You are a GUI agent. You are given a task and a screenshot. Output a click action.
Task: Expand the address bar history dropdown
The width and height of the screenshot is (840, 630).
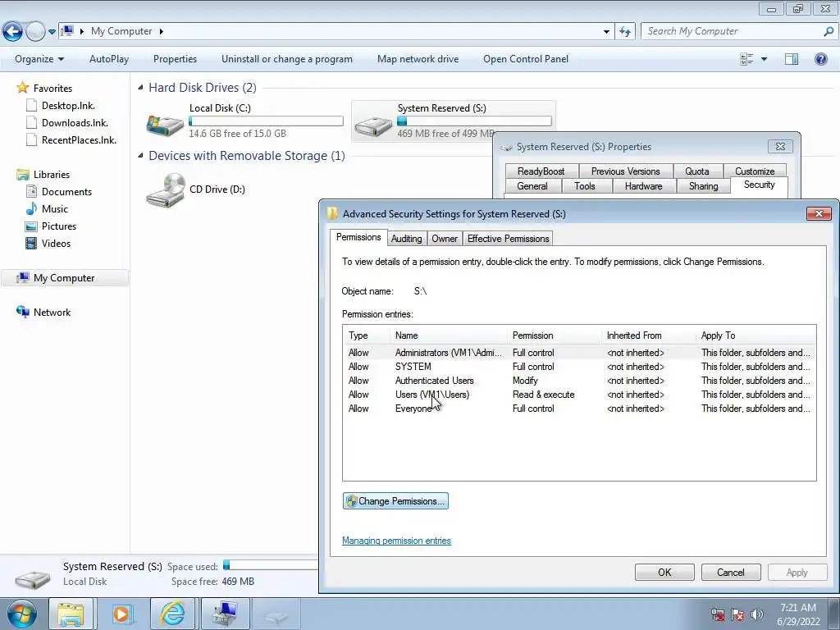[606, 32]
